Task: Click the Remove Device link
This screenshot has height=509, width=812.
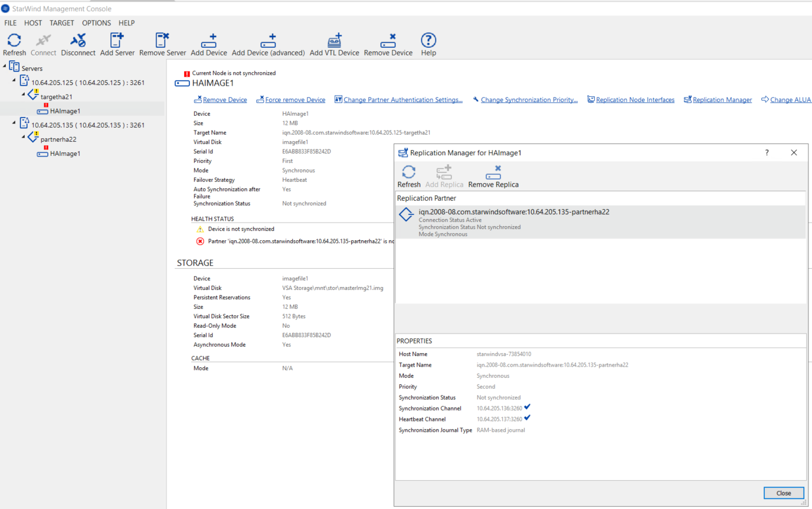Action: [225, 100]
